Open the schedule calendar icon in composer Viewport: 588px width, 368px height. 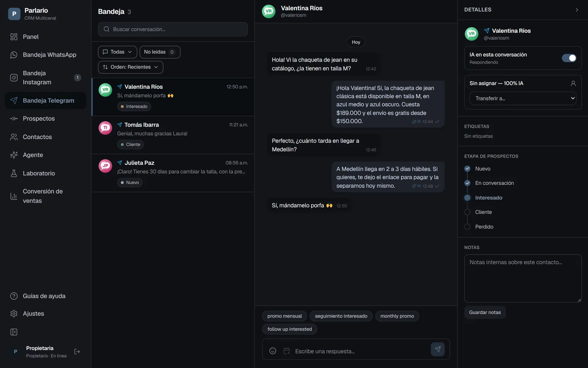[x=287, y=351]
